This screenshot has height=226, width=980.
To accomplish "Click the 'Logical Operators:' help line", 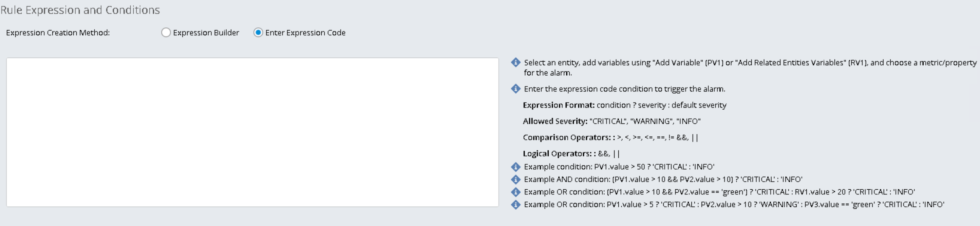I will (571, 154).
